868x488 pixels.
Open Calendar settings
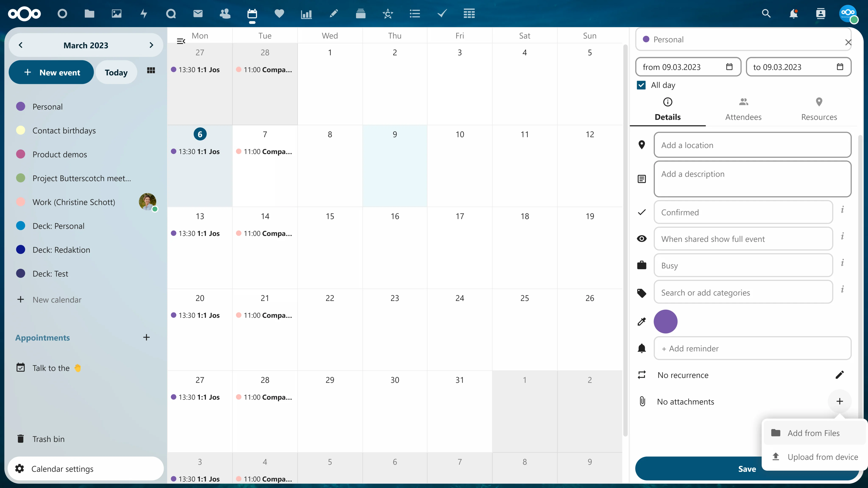tap(86, 469)
